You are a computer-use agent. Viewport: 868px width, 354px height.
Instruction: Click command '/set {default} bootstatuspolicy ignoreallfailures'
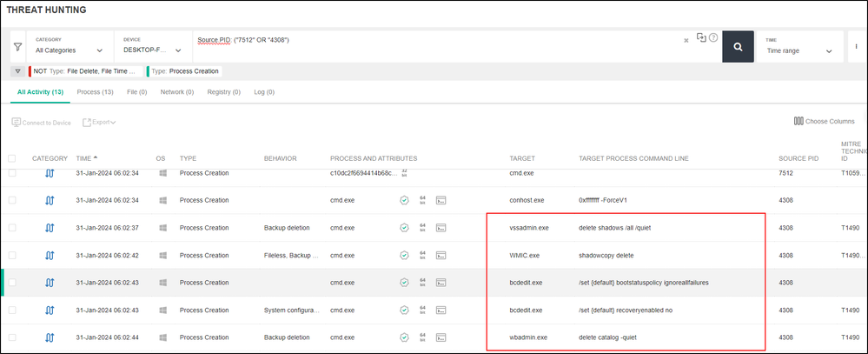tap(644, 283)
